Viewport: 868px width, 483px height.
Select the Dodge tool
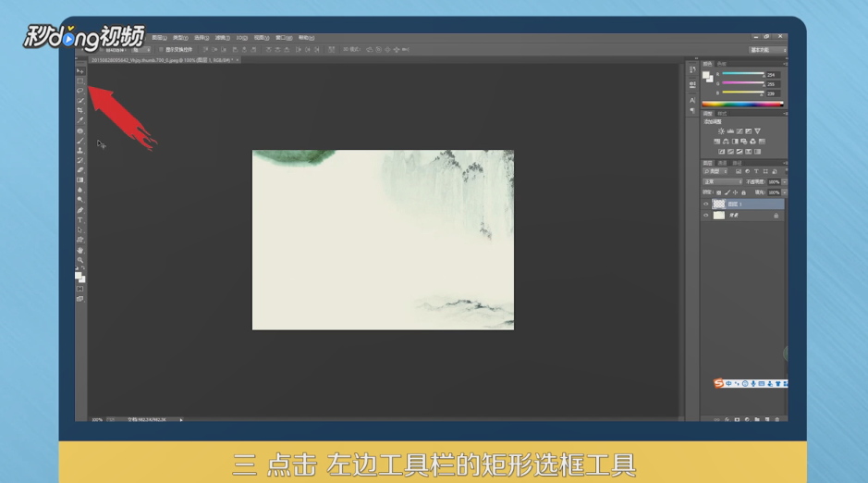pos(80,200)
